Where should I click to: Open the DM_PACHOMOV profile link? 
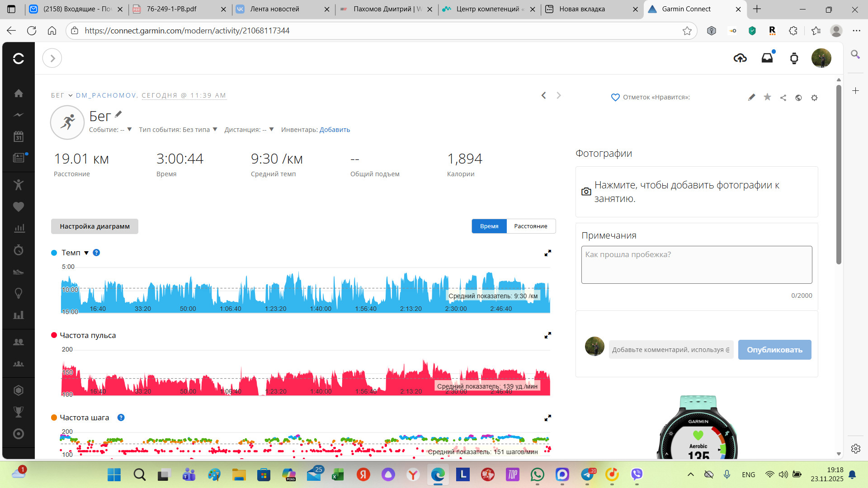[106, 95]
